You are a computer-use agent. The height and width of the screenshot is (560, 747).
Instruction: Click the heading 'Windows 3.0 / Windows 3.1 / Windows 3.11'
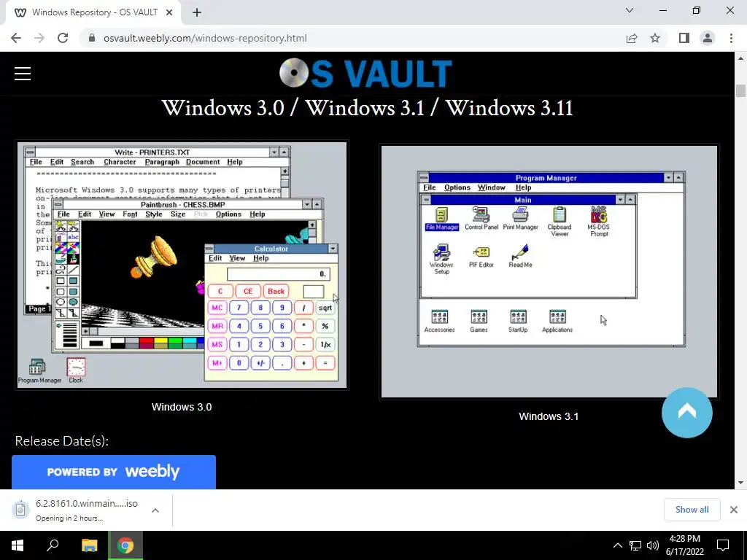tap(367, 108)
